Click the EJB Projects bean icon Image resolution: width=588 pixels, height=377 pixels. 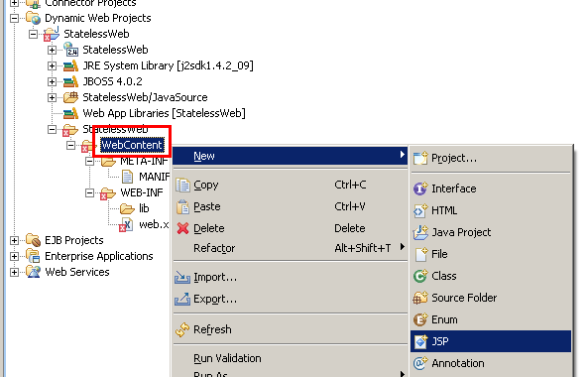click(33, 240)
